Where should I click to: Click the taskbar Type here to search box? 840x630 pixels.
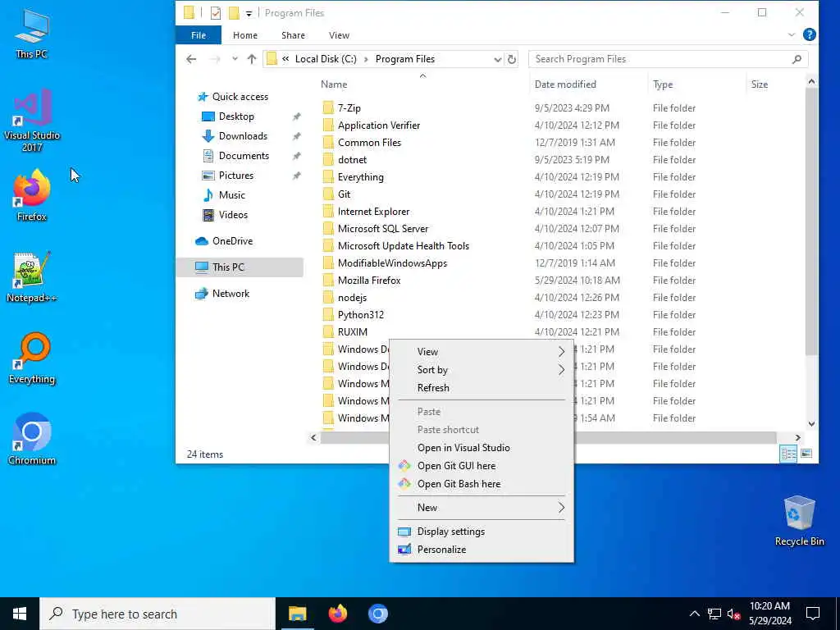(x=157, y=614)
